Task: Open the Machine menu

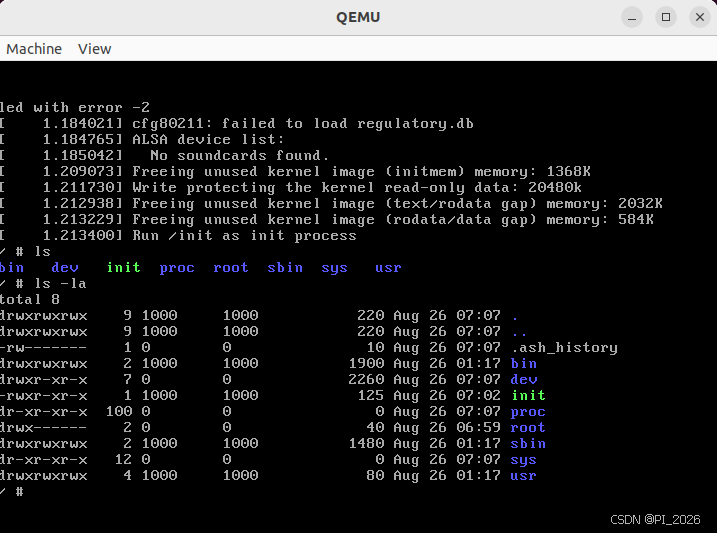Action: (x=34, y=49)
